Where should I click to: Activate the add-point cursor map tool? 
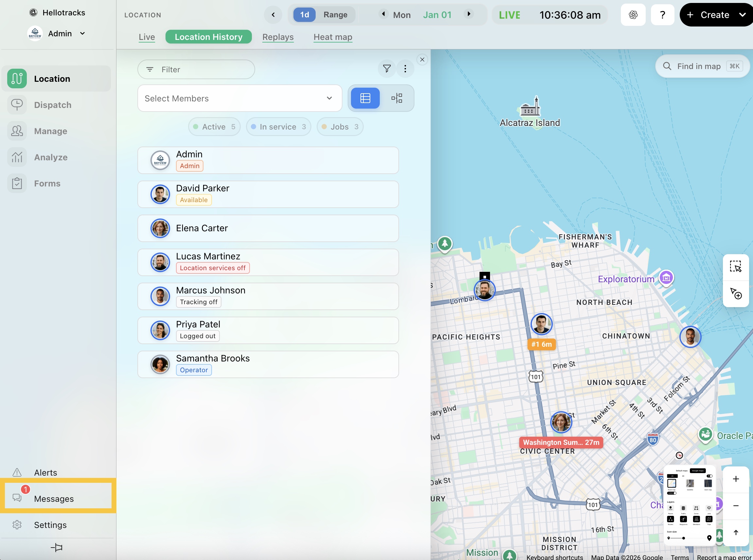pos(736,293)
